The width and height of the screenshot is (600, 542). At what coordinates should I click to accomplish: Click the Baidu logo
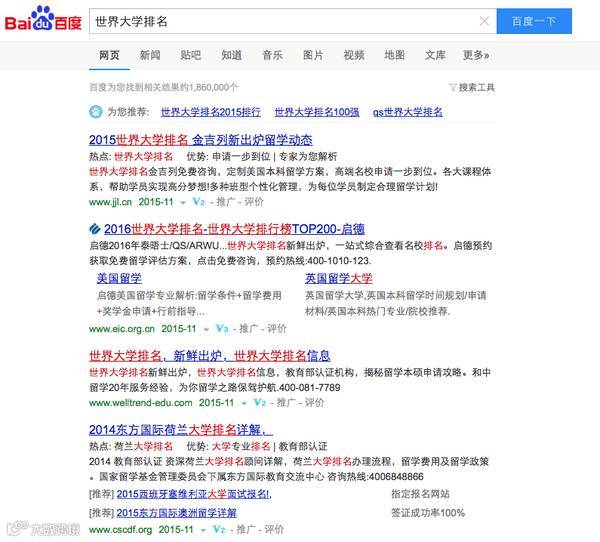tap(43, 19)
